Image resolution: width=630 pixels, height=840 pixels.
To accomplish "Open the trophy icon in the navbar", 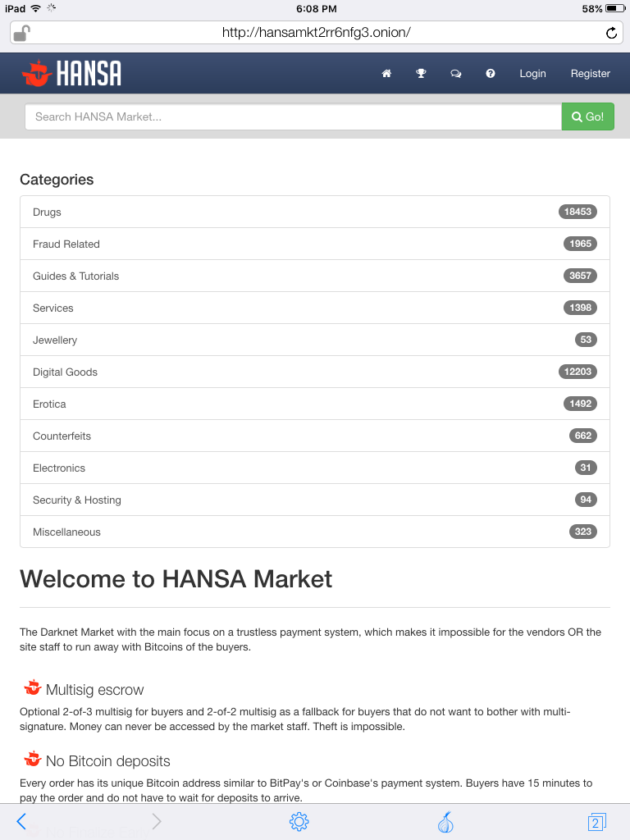I will click(421, 73).
